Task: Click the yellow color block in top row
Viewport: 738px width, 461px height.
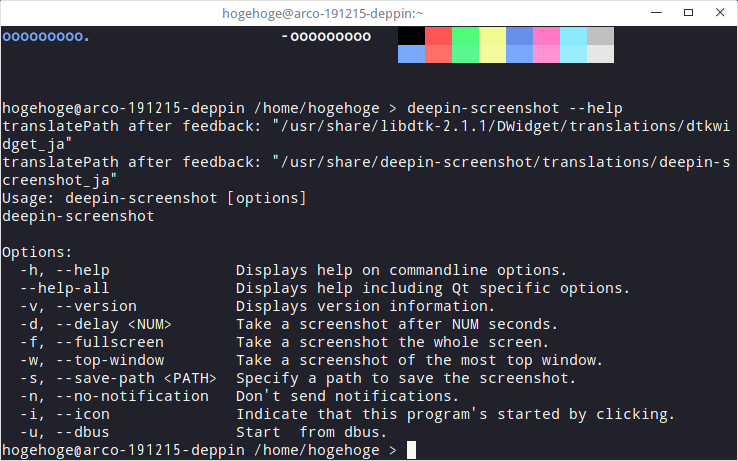Action: point(492,36)
